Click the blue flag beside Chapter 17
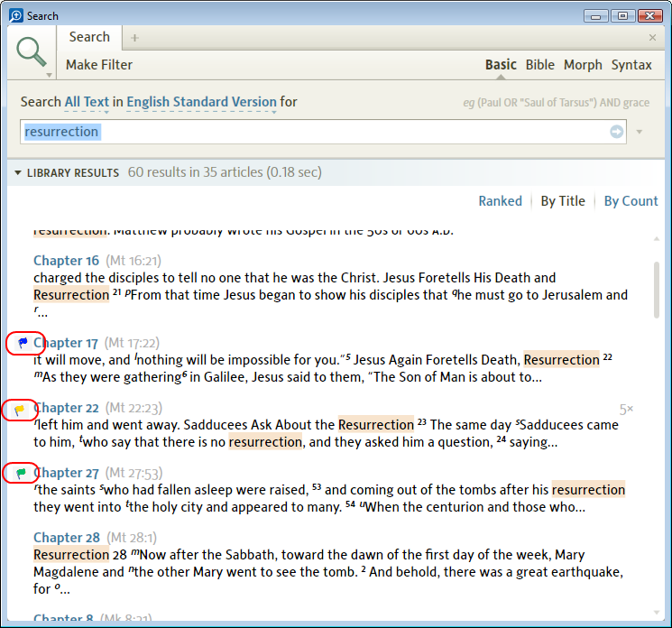 coord(23,342)
